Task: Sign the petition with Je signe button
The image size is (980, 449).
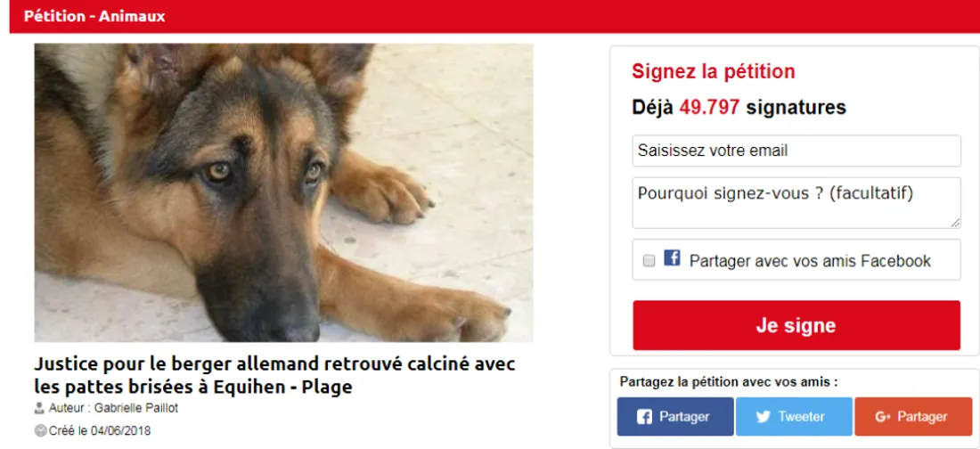Action: 796,325
